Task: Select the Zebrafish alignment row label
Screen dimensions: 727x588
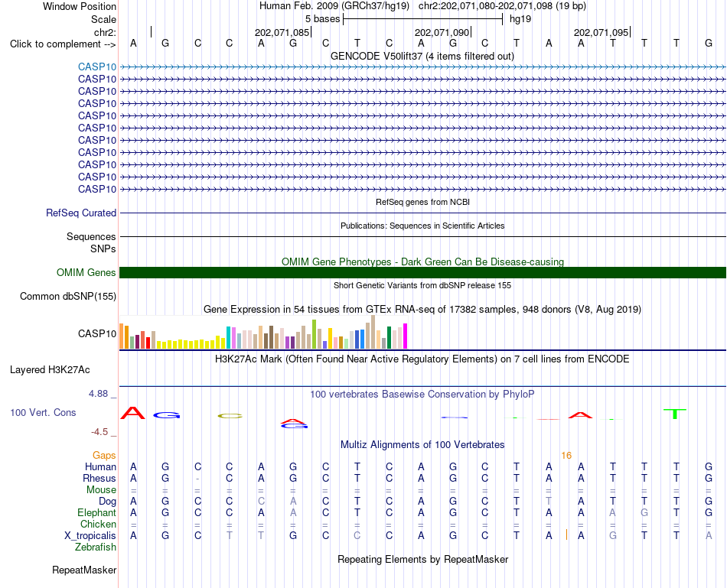Action: (x=96, y=547)
